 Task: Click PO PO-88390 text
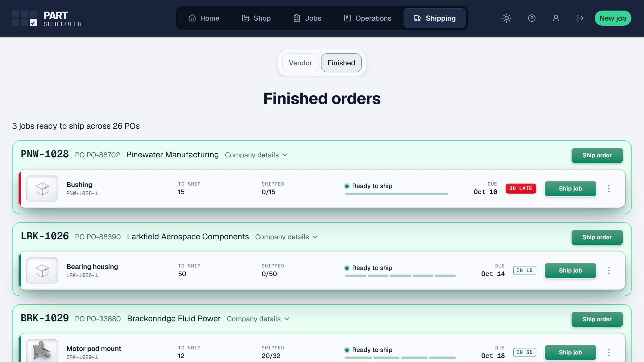click(x=98, y=237)
